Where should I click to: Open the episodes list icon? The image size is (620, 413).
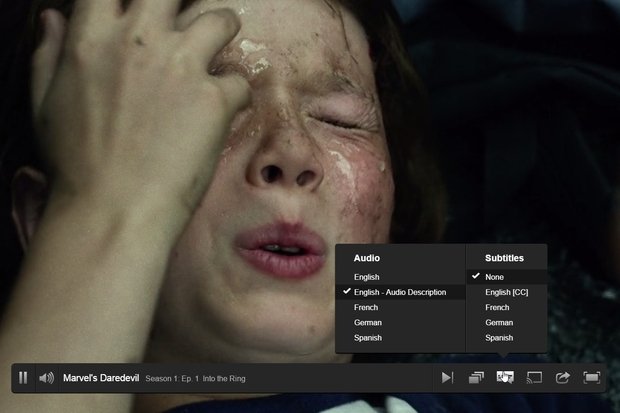(x=476, y=378)
